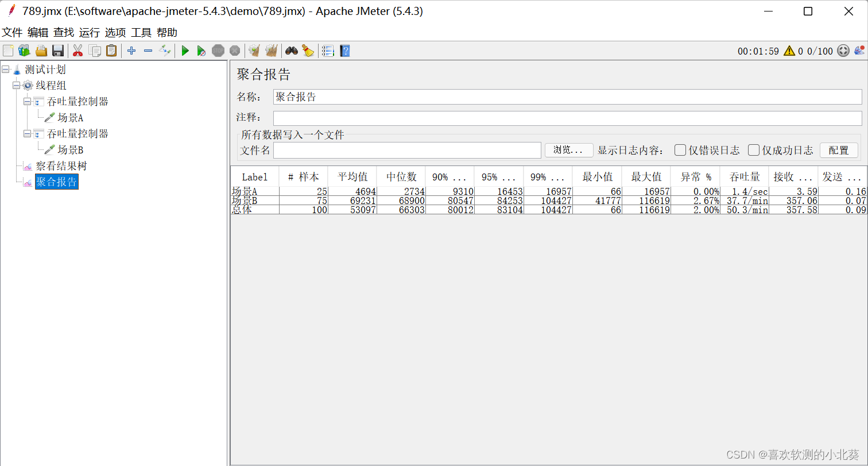868x466 pixels.
Task: Sort by the 平均值 column header
Action: pyautogui.click(x=352, y=177)
